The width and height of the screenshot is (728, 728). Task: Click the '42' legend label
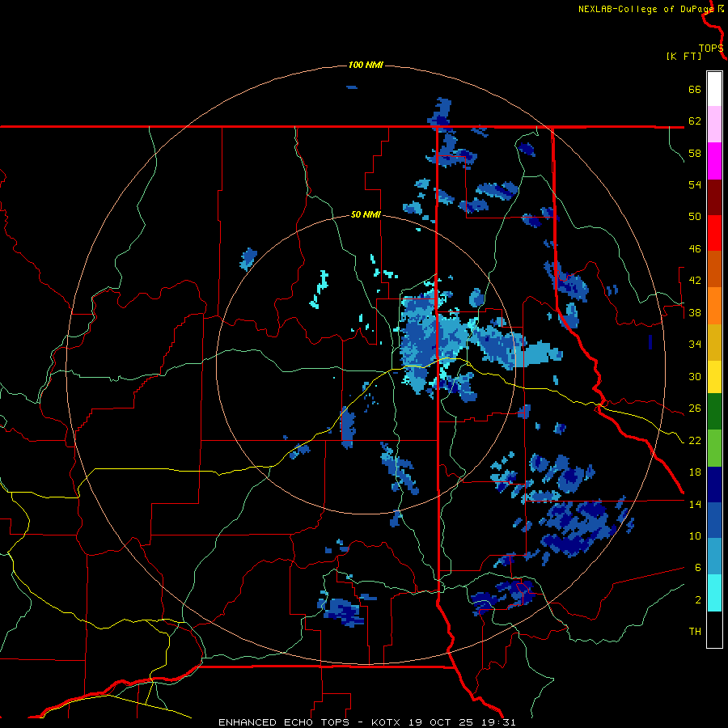(695, 281)
